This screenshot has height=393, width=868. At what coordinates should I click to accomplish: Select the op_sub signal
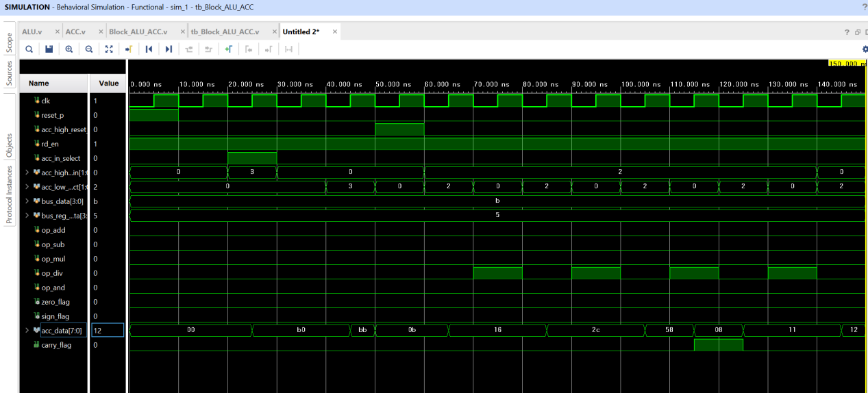tap(54, 244)
